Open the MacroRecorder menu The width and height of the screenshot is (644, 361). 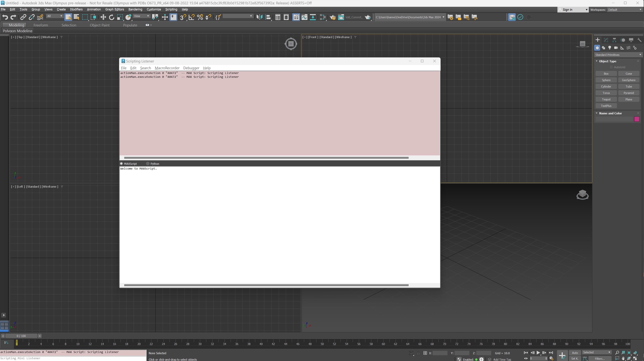click(x=167, y=68)
